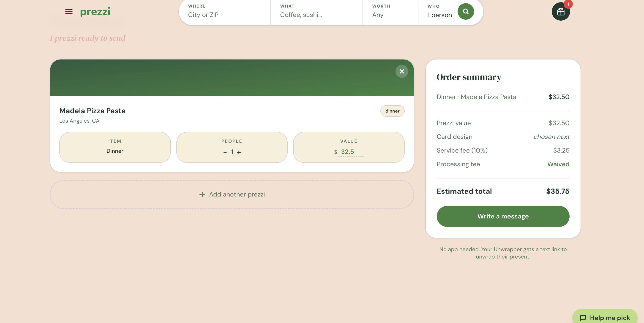Screen dimensions: 644x323
Task: Click the dinner tag badge
Action: pyautogui.click(x=392, y=111)
